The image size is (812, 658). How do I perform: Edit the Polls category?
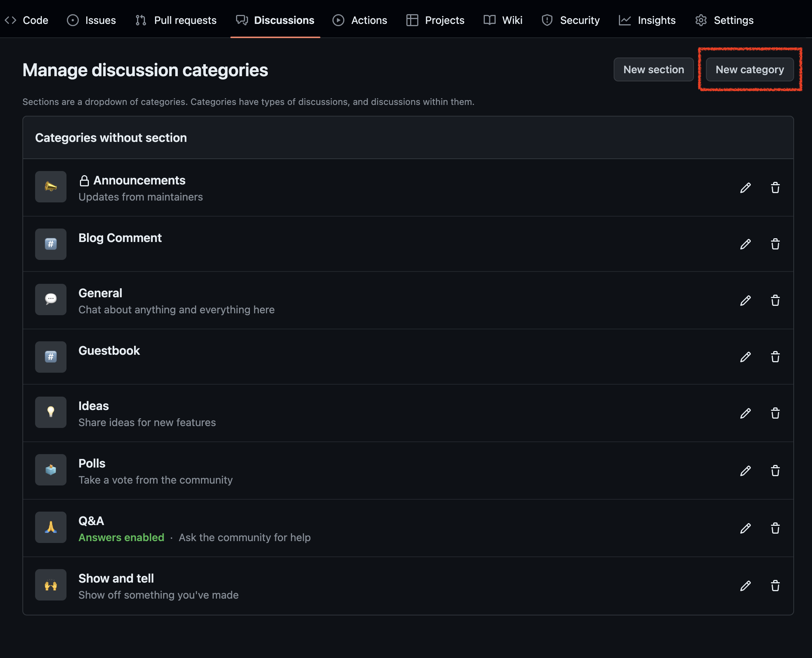click(745, 471)
